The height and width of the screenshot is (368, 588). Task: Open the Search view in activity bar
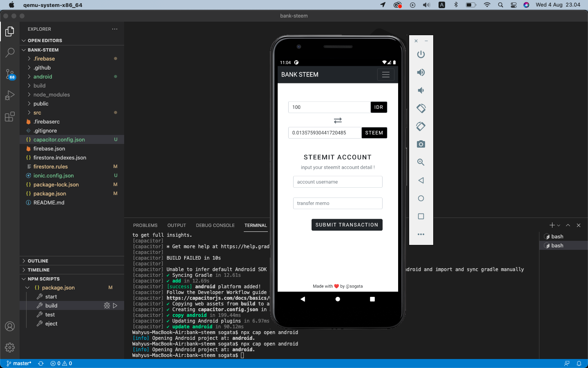pyautogui.click(x=10, y=53)
